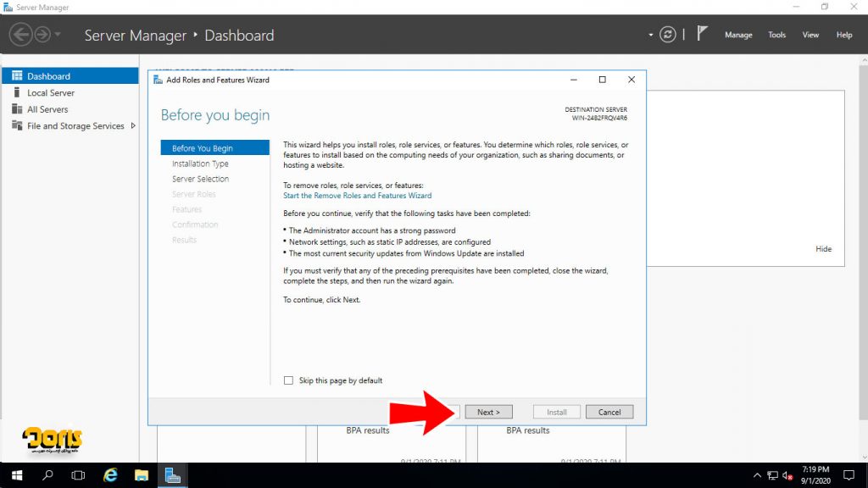
Task: Refresh the Server Manager dashboard
Action: (x=668, y=35)
